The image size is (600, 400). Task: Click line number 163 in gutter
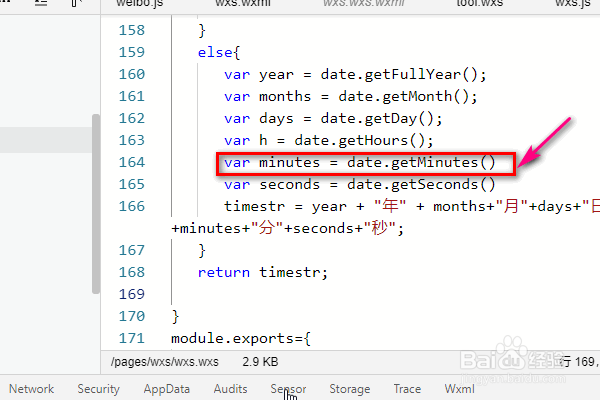132,140
